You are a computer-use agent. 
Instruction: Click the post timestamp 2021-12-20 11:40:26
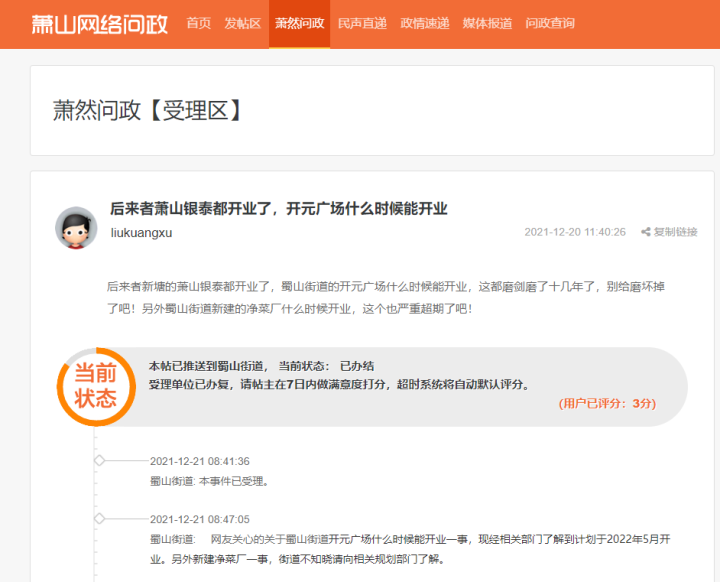pyautogui.click(x=575, y=232)
